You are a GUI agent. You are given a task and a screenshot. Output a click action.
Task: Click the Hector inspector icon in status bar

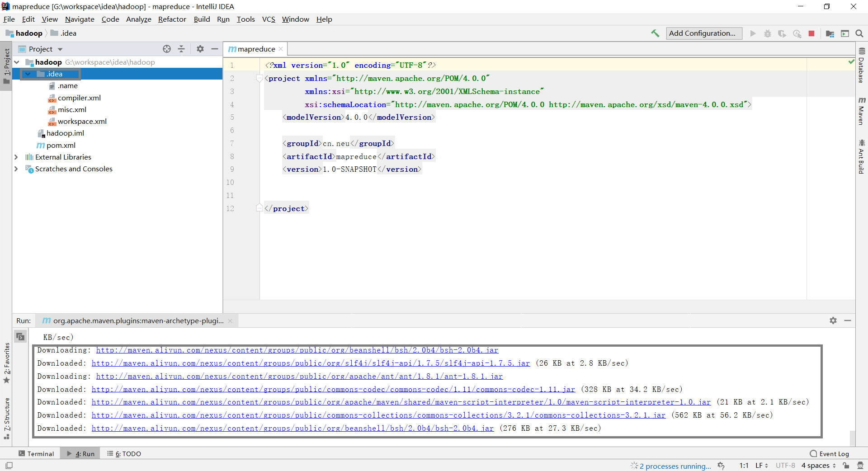click(x=860, y=466)
